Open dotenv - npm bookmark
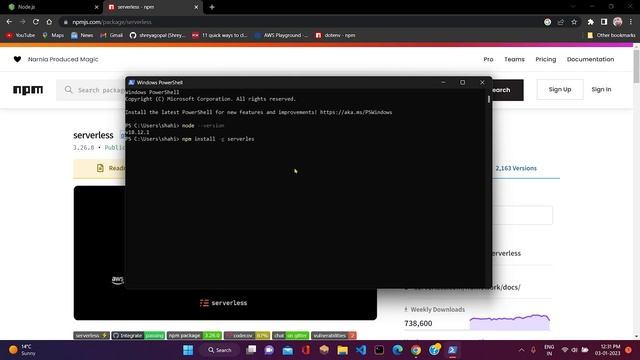Image resolution: width=640 pixels, height=360 pixels. [335, 36]
